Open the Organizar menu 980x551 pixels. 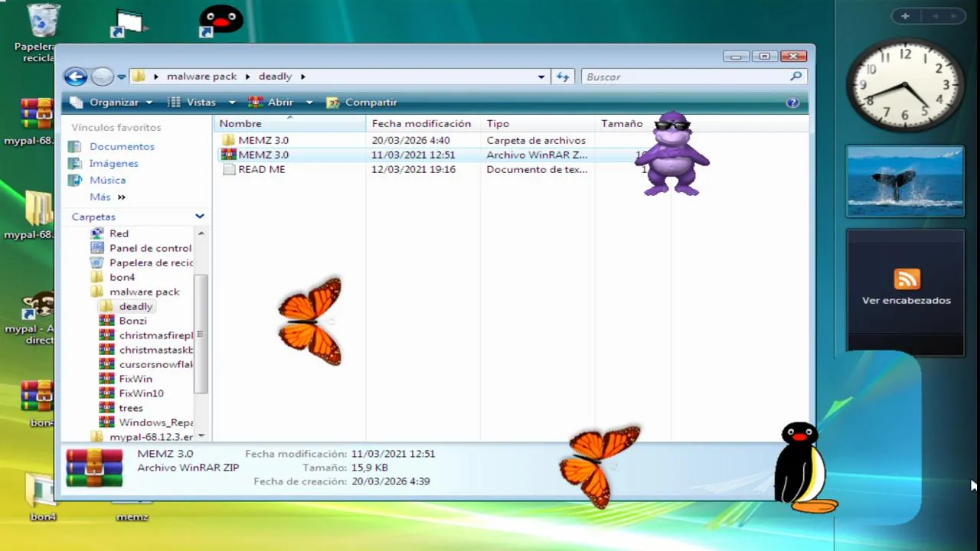point(112,103)
